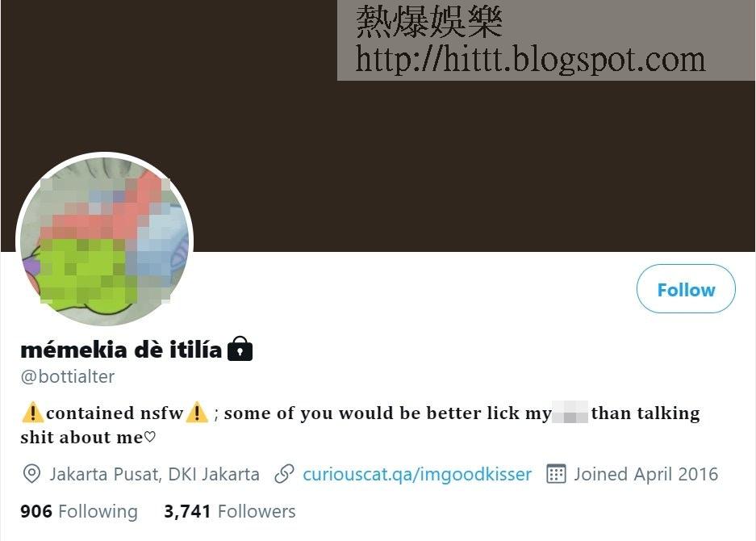Click the display name mémekia dè itilía
This screenshot has height=541, width=756.
click(121, 350)
